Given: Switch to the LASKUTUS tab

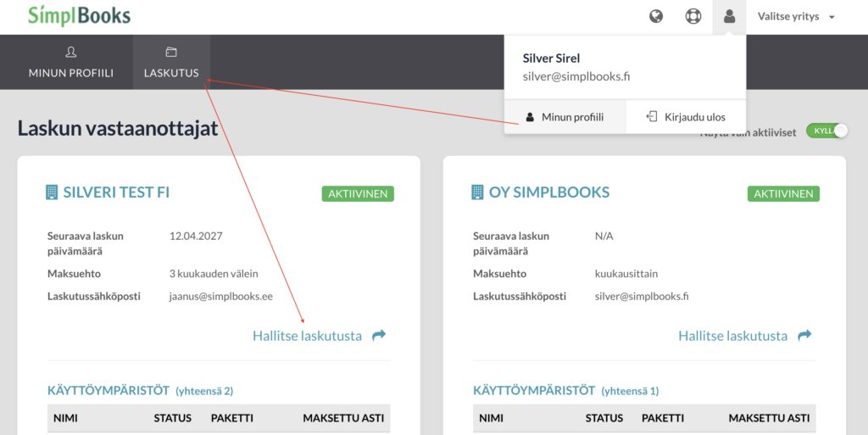Looking at the screenshot, I should tap(171, 62).
